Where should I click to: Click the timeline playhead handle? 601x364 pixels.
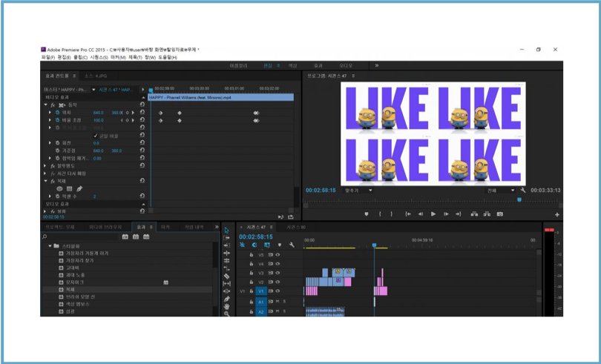[375, 245]
